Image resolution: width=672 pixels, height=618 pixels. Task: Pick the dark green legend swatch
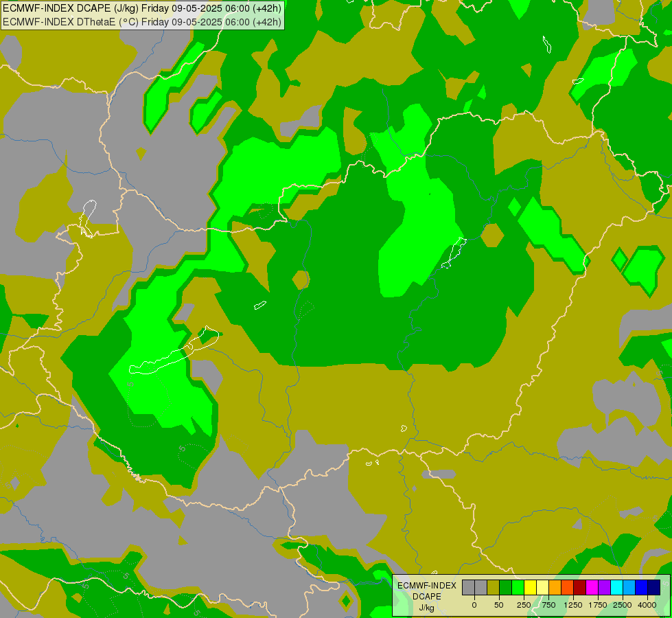pos(506,587)
